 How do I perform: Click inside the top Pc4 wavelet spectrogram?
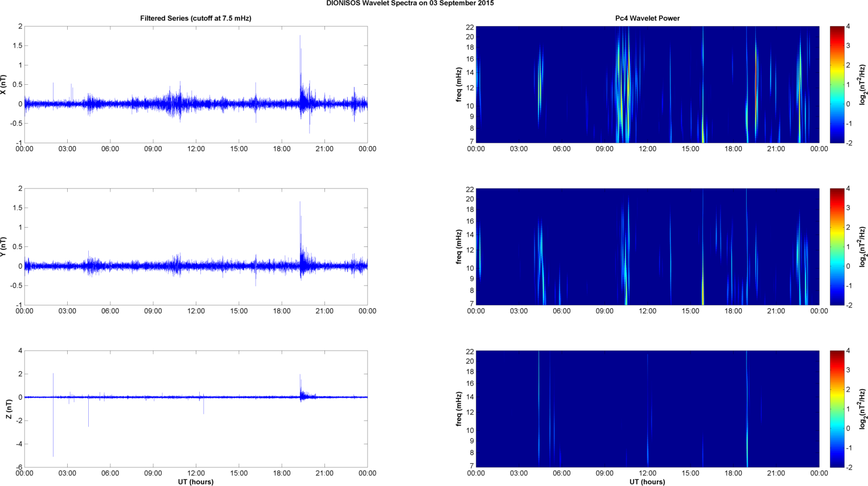[x=647, y=85]
